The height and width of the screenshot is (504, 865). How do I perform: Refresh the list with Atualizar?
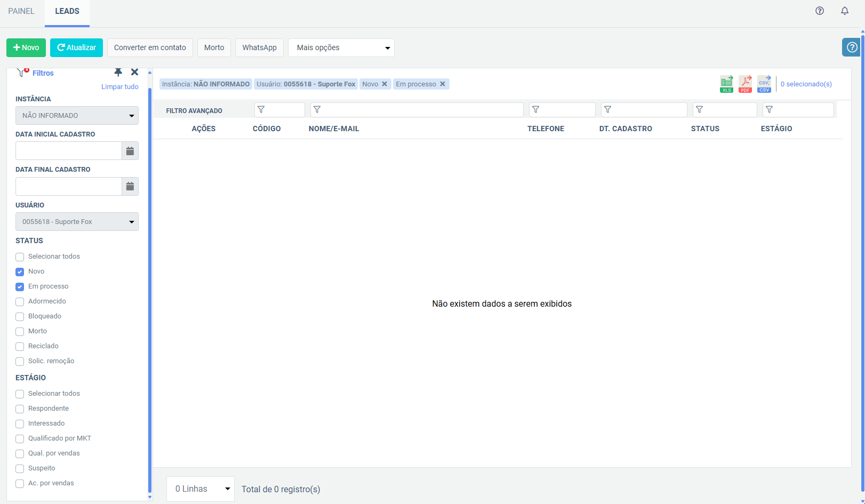click(x=76, y=47)
